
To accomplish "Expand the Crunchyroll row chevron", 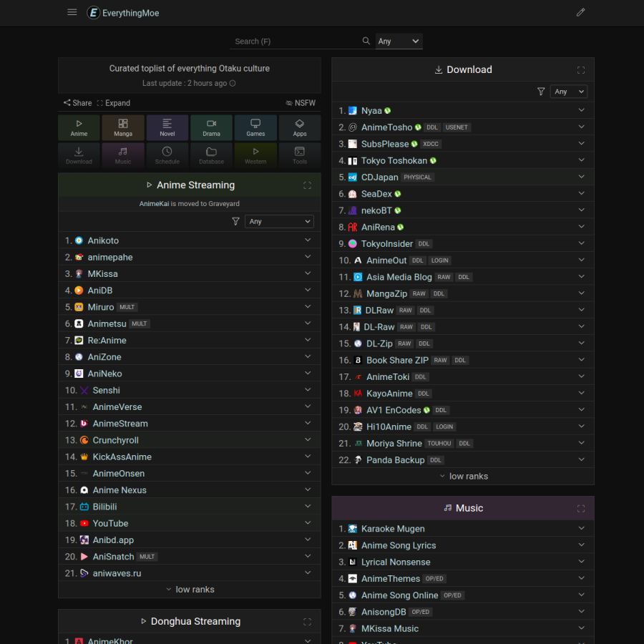I will 308,439.
